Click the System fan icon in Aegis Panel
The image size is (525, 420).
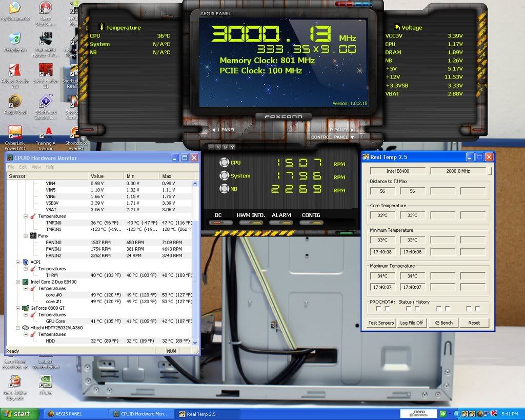(x=224, y=175)
